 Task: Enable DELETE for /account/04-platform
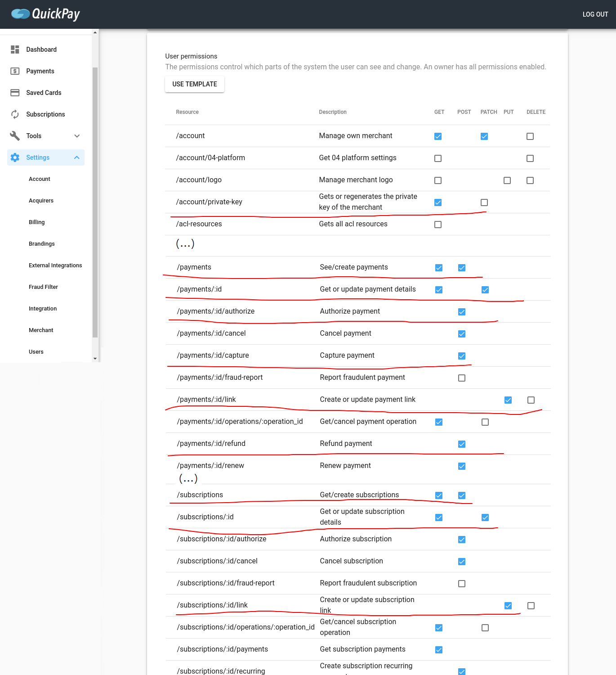pyautogui.click(x=530, y=158)
